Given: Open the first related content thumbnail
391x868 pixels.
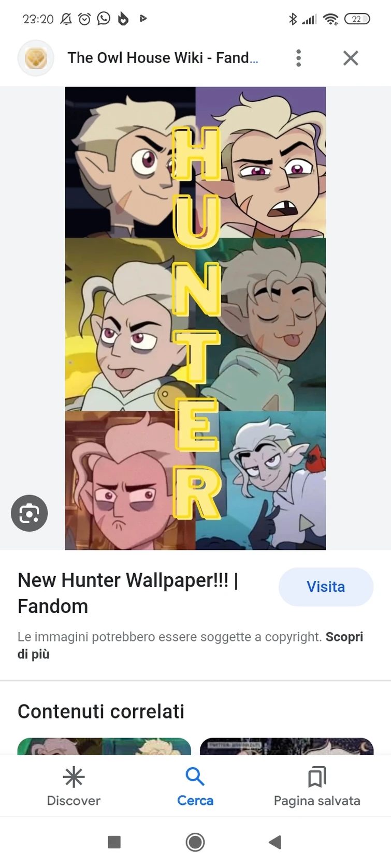Looking at the screenshot, I should (104, 746).
